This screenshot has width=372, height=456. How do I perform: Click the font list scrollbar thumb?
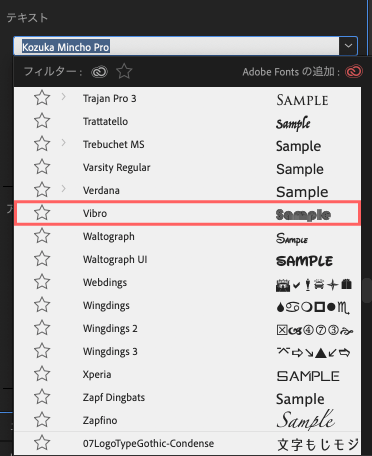367,290
